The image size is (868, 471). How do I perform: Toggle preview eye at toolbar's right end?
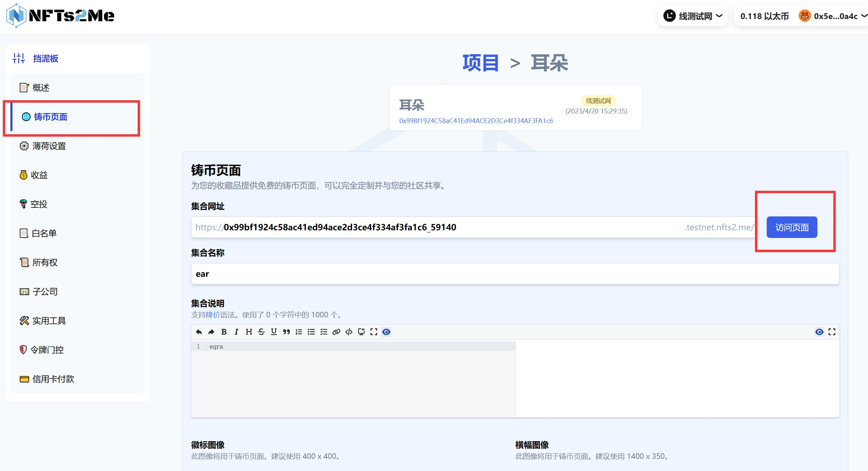tap(819, 332)
